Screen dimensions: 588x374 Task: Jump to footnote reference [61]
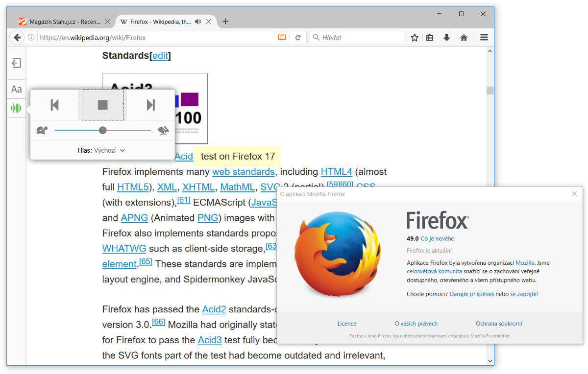(184, 200)
